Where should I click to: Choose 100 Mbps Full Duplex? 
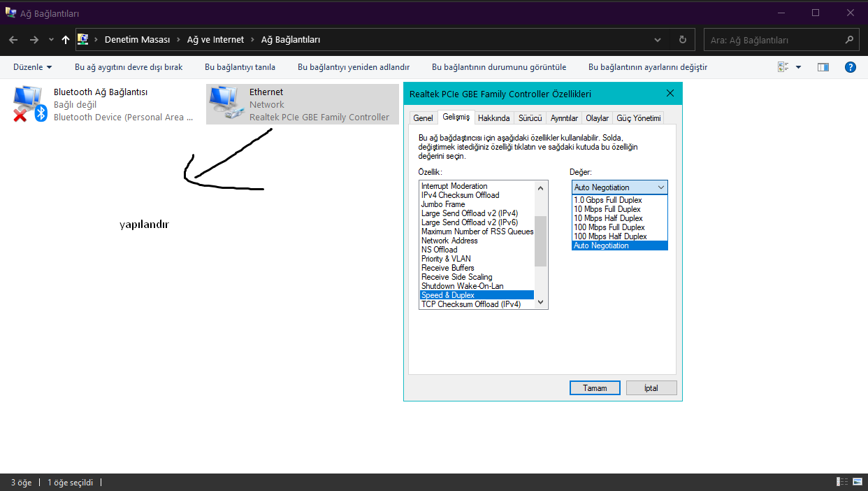coord(620,227)
